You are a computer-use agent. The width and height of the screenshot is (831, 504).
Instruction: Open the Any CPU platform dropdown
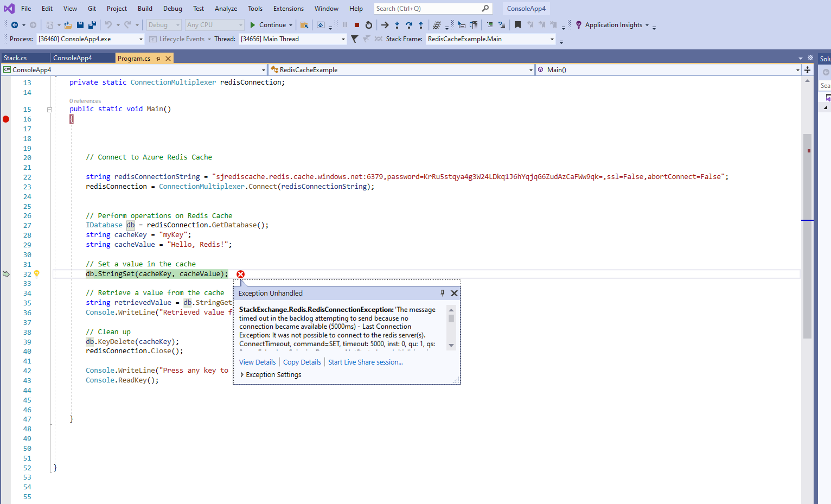(215, 25)
